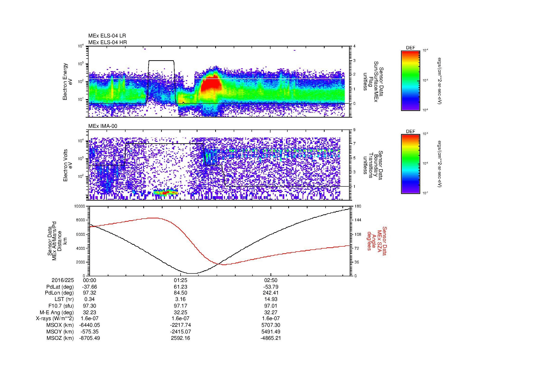Click the 'X-rays (W/m**2)' row label
The image size is (555, 392).
pos(55,318)
